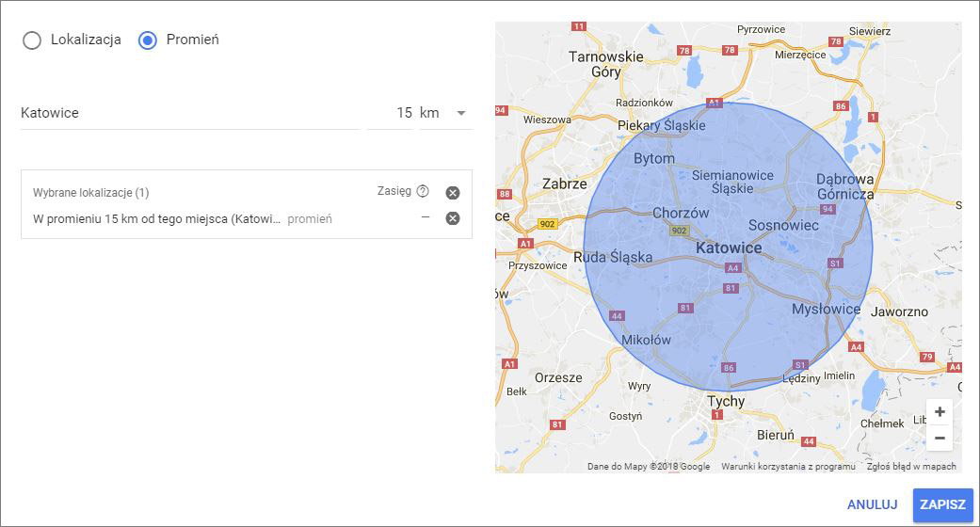The width and height of the screenshot is (980, 527).
Task: Click Chełmek label on the map
Action: pos(882,423)
